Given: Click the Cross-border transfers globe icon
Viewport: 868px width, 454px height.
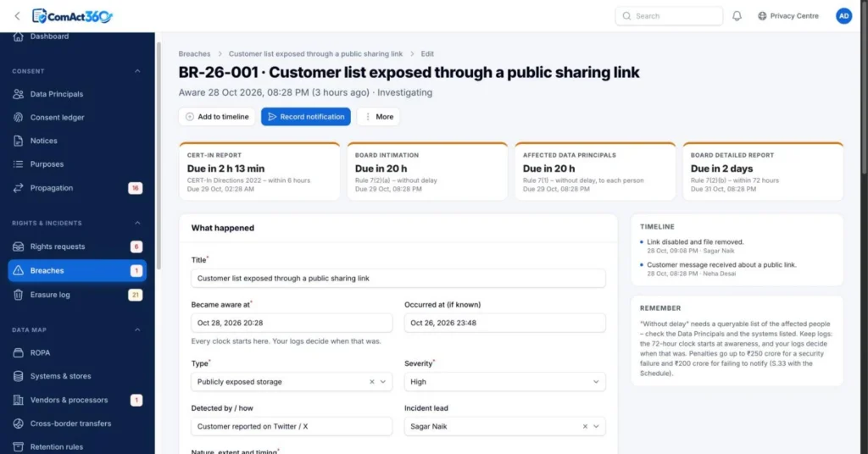Looking at the screenshot, I should (x=19, y=424).
